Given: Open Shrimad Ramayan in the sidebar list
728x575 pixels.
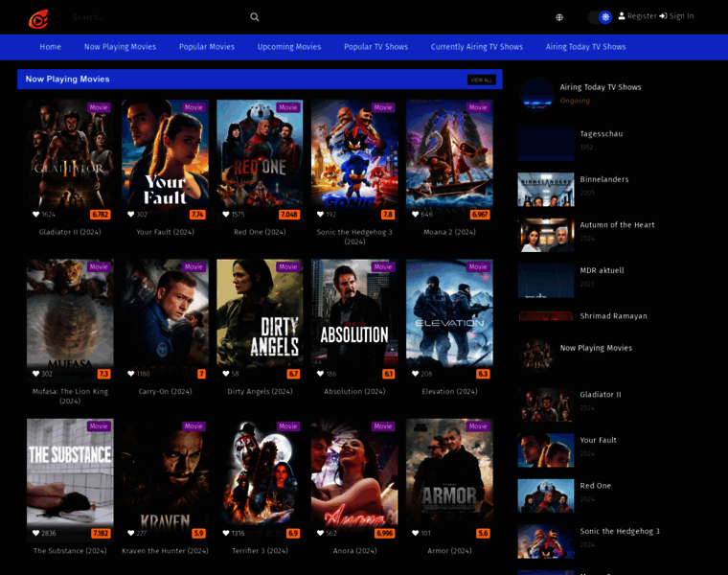Looking at the screenshot, I should click(613, 316).
